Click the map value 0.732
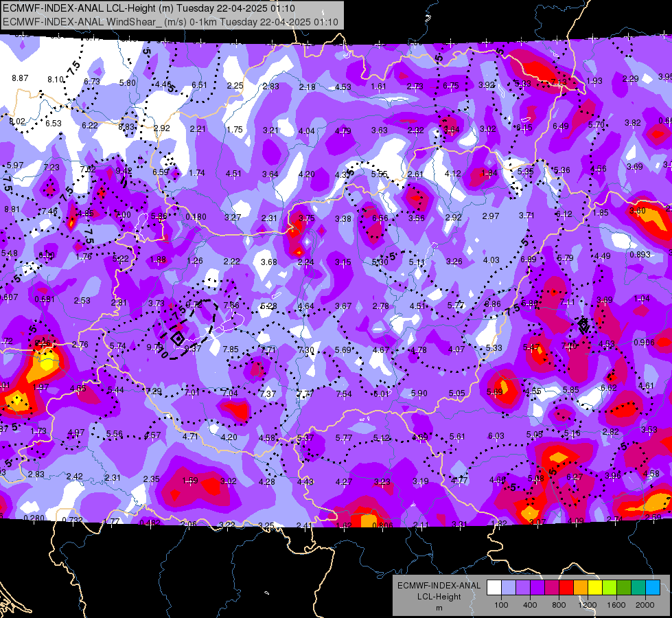Viewport: 672px width, 618px height. (72, 520)
